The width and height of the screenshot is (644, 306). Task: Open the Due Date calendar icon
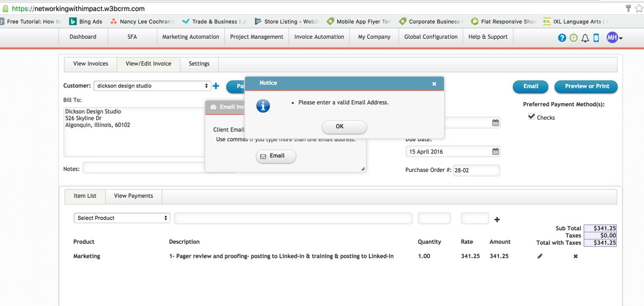[x=495, y=151]
